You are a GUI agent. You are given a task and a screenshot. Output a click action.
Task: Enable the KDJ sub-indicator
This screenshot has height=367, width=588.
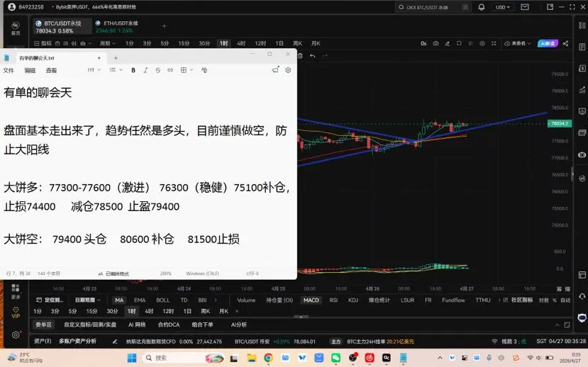[x=353, y=300]
